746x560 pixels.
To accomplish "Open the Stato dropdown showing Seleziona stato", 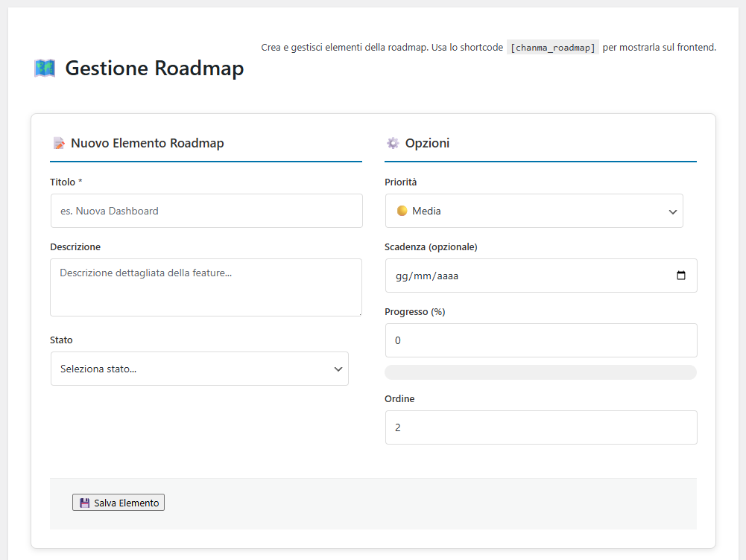I will click(199, 369).
